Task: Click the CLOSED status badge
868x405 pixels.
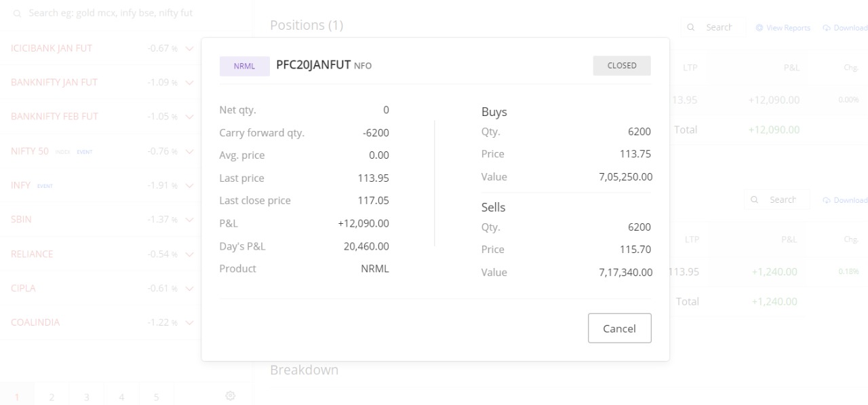Action: 622,66
